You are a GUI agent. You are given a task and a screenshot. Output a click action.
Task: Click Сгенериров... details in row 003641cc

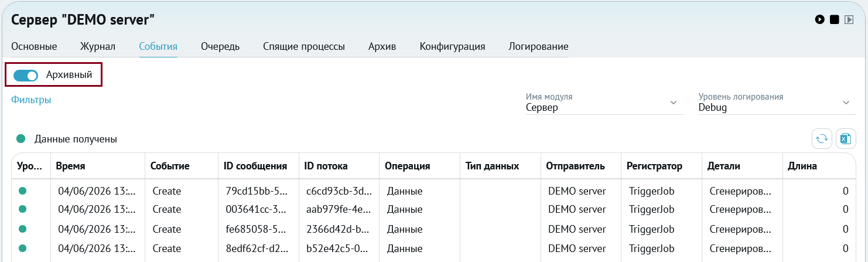click(741, 209)
